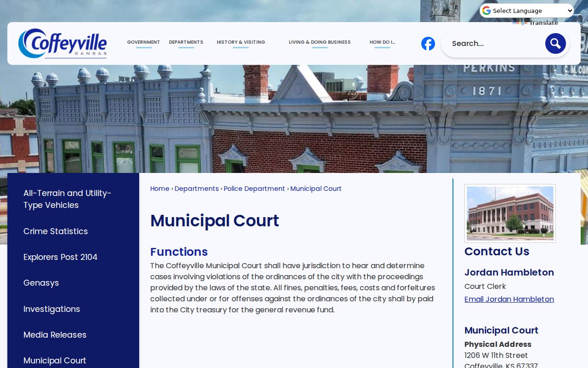This screenshot has width=588, height=368.
Task: Click the Municipal Court page heading
Action: coord(215,221)
